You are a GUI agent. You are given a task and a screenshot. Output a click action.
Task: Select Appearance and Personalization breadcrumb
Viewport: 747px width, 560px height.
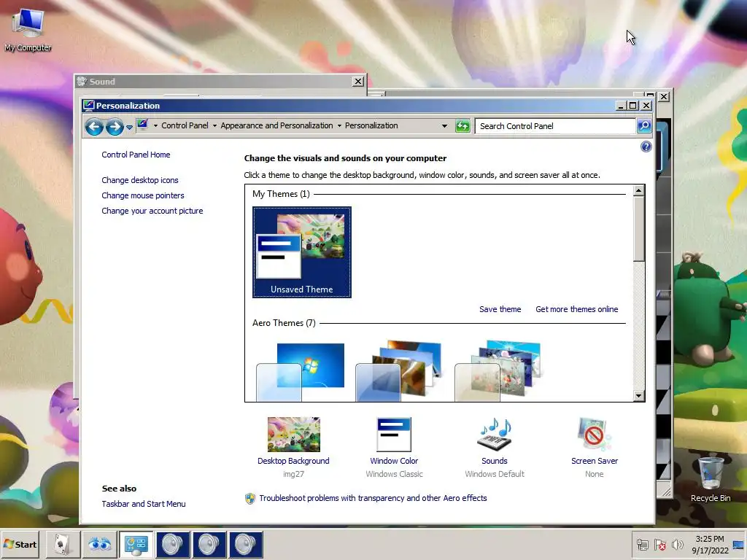click(x=276, y=125)
